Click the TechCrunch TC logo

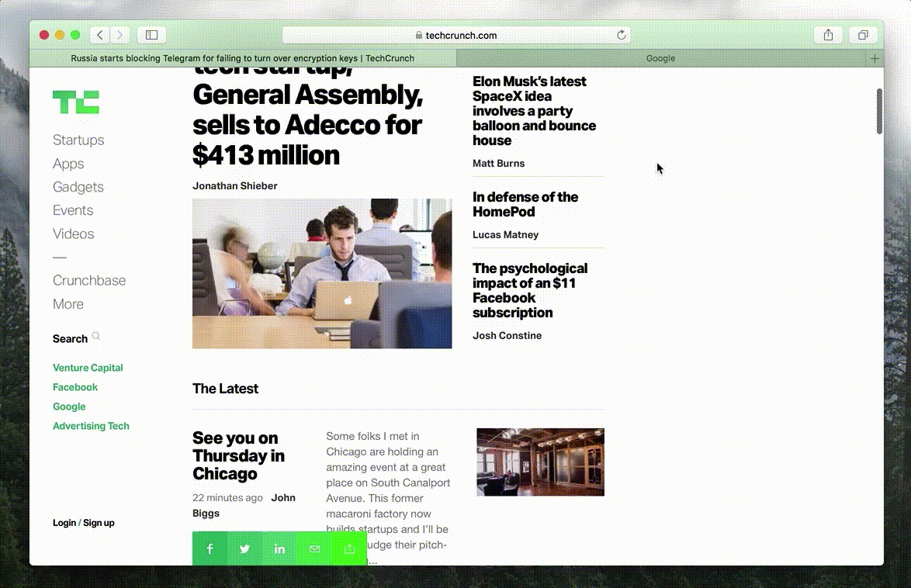(x=75, y=102)
